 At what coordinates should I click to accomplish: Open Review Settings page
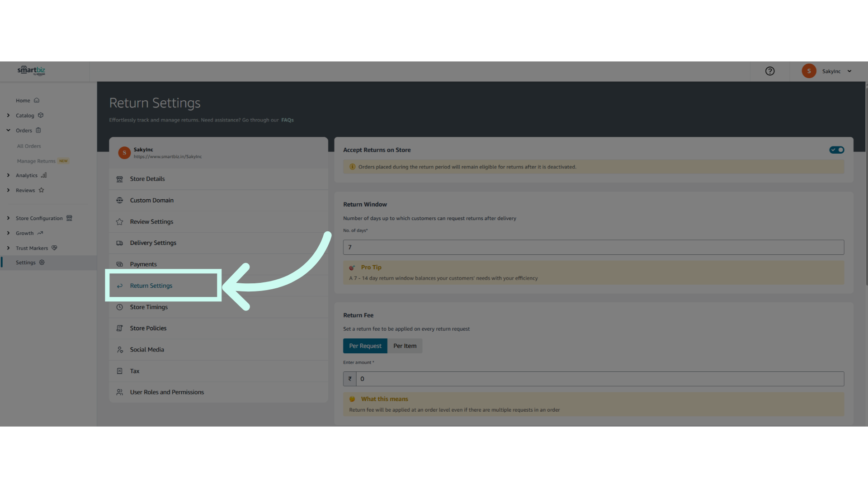click(x=218, y=222)
